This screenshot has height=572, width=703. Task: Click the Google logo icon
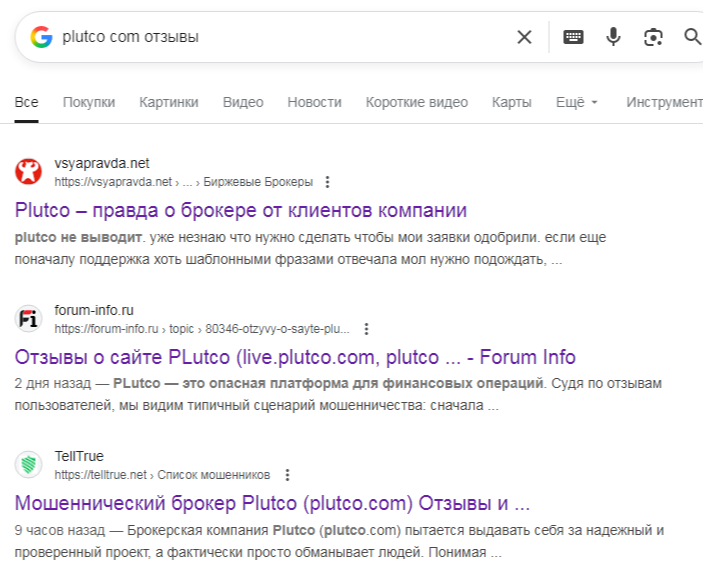(41, 37)
